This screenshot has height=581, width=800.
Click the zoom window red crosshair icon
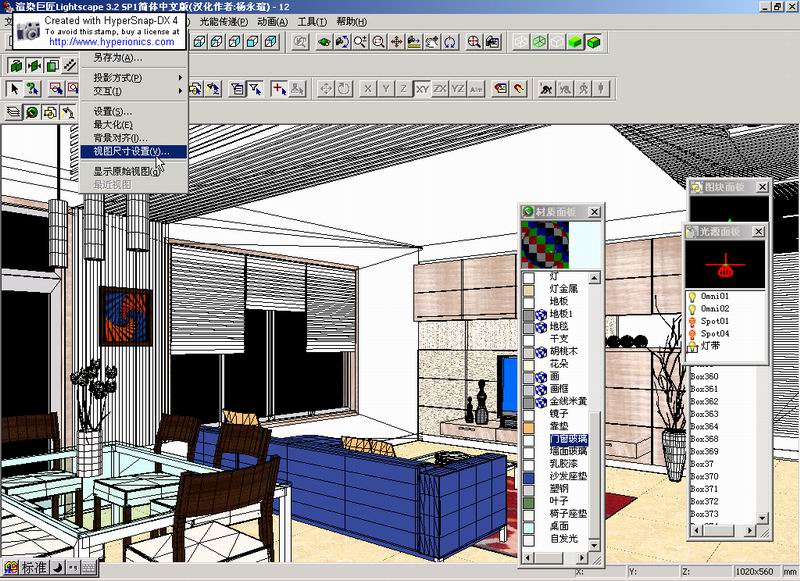(474, 42)
